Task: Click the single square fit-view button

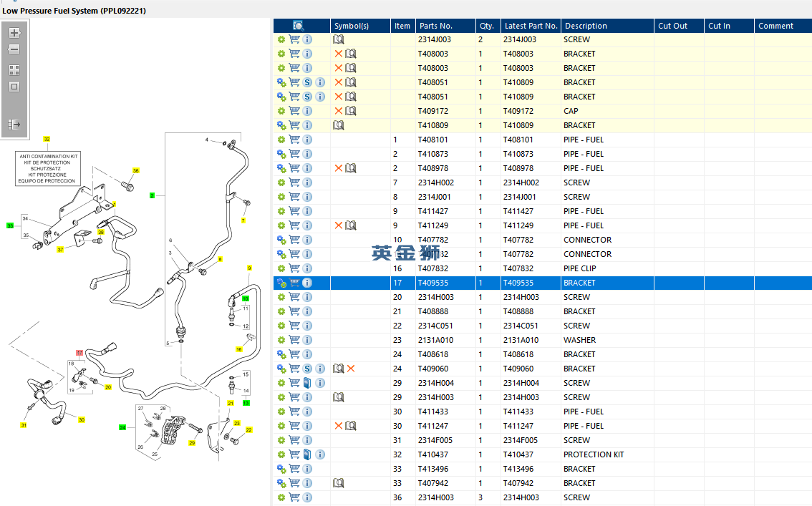Action: [x=14, y=87]
